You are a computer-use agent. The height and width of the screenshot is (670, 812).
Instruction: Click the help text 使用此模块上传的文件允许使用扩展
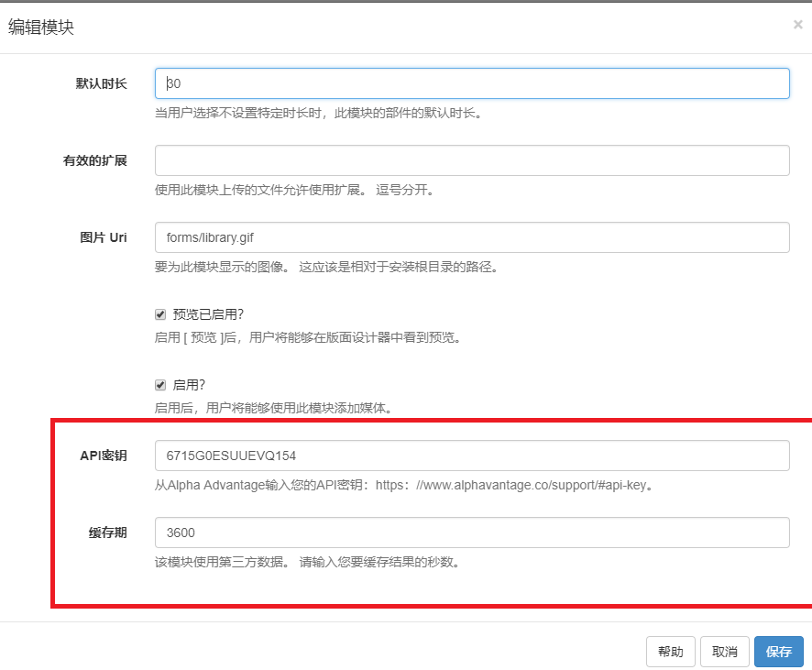click(296, 190)
